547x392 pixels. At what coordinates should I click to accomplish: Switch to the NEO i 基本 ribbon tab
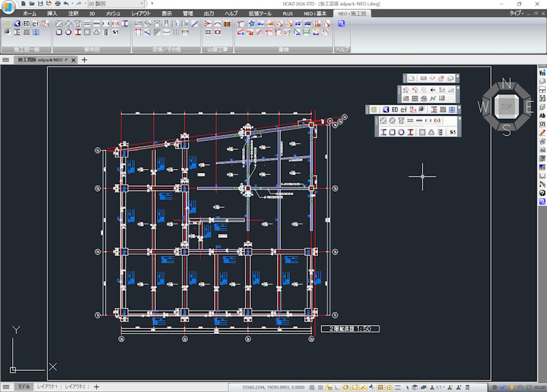tap(315, 13)
